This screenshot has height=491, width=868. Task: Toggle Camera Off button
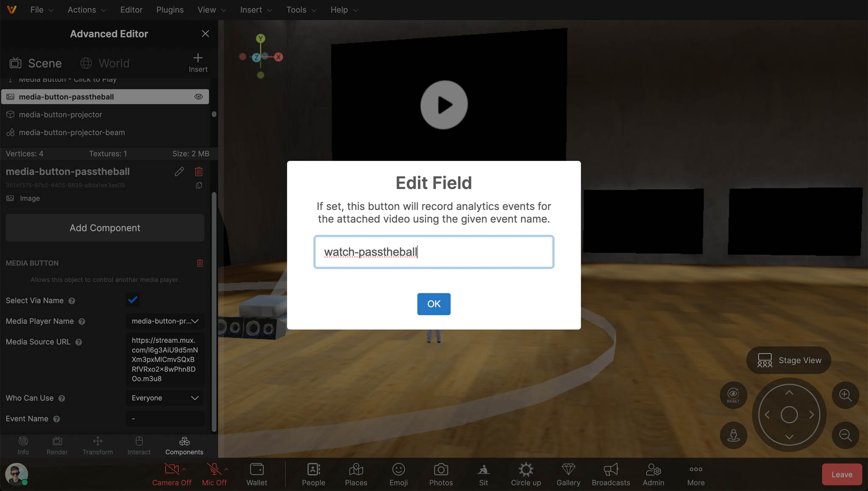pyautogui.click(x=172, y=474)
